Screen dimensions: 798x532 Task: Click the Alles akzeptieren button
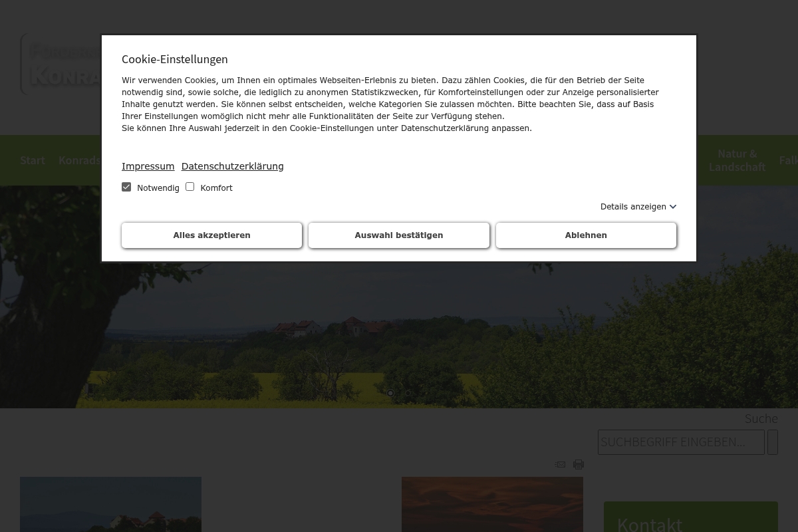[x=211, y=235]
